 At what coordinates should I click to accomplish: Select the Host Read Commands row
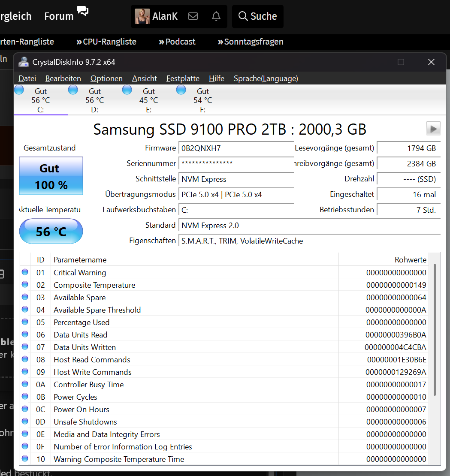coord(224,360)
